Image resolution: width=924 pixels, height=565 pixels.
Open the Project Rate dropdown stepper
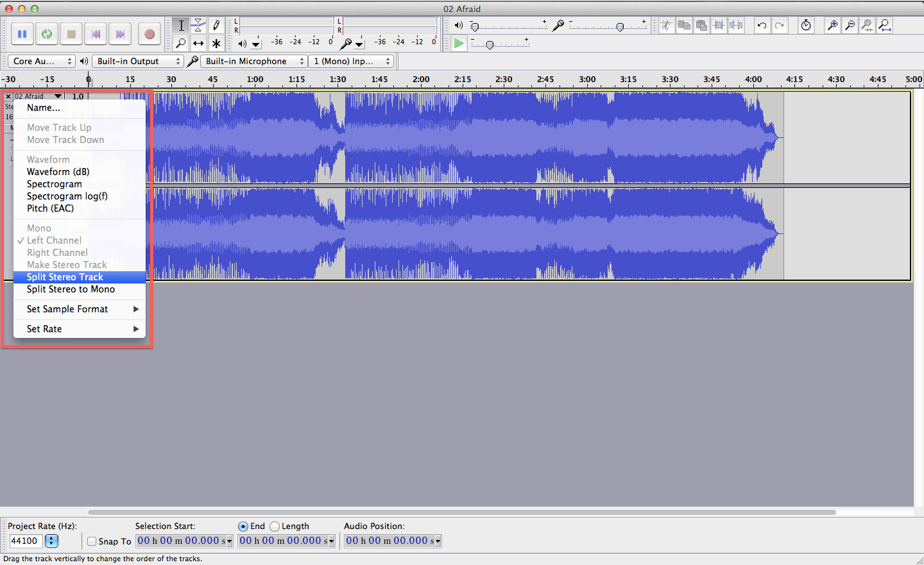[51, 541]
